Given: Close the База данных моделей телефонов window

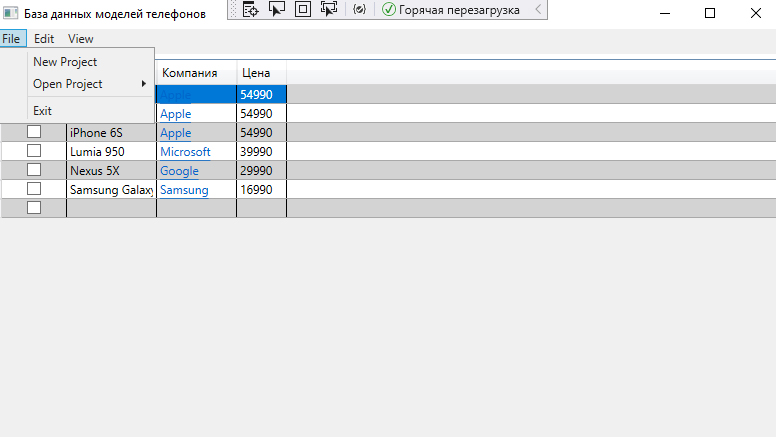Looking at the screenshot, I should click(x=755, y=13).
